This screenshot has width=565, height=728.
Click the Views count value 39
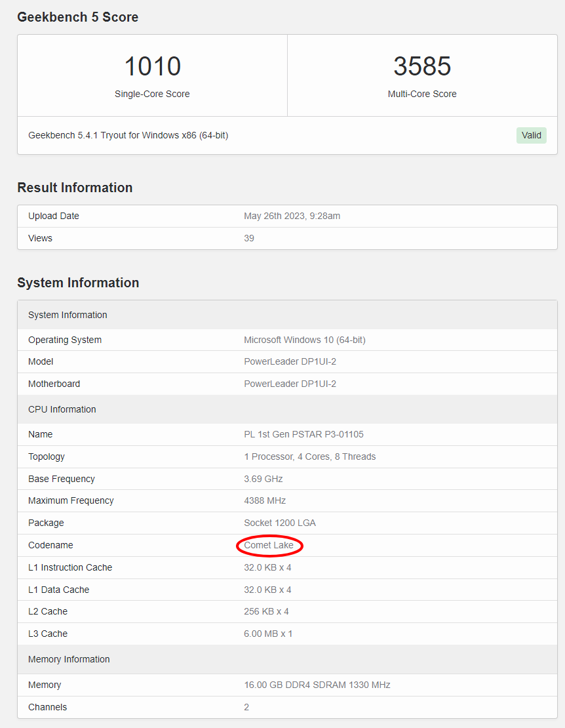[x=249, y=238]
